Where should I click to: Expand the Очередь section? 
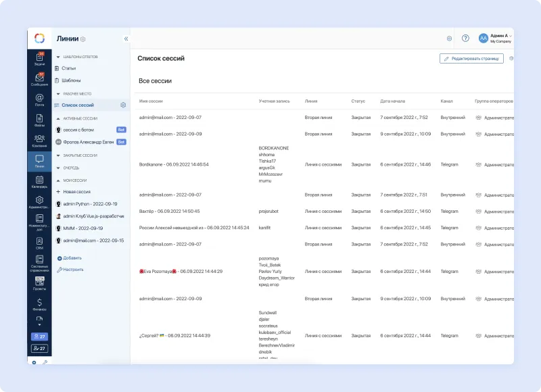[x=58, y=168]
